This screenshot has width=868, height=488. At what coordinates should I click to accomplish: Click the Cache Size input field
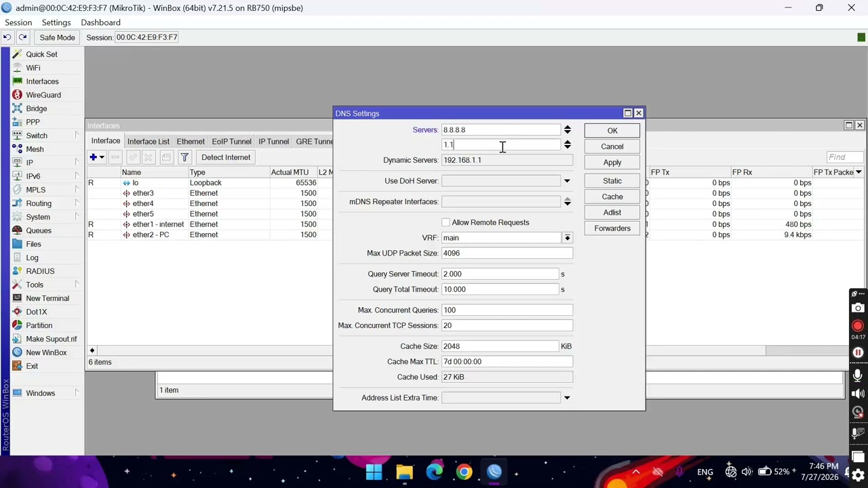click(x=500, y=346)
